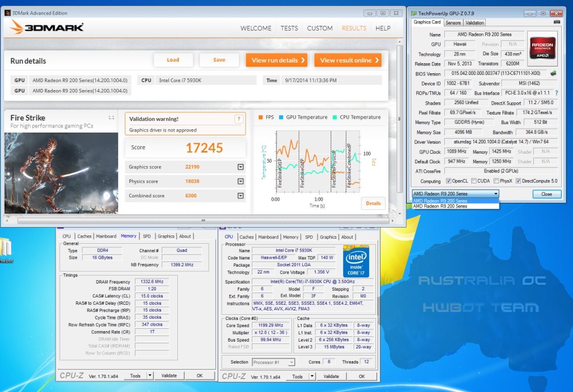
Task: Open the GPU selection dropdown in GPU-Z
Action: click(455, 193)
